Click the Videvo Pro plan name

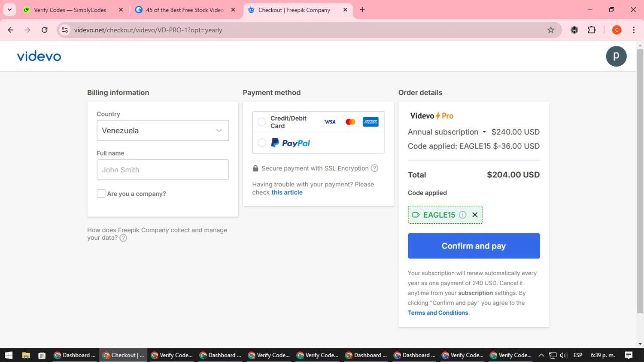pos(431,116)
